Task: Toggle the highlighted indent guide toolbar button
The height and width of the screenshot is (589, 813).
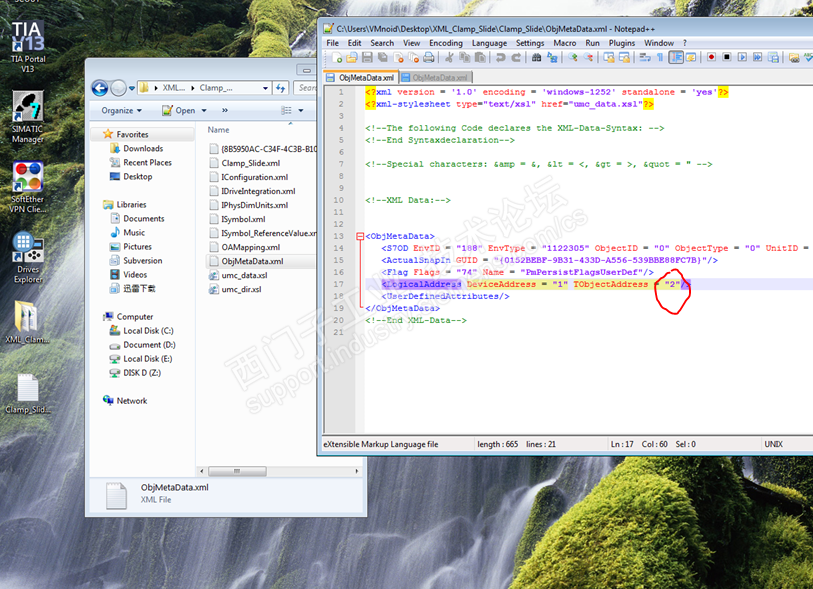Action: click(677, 58)
